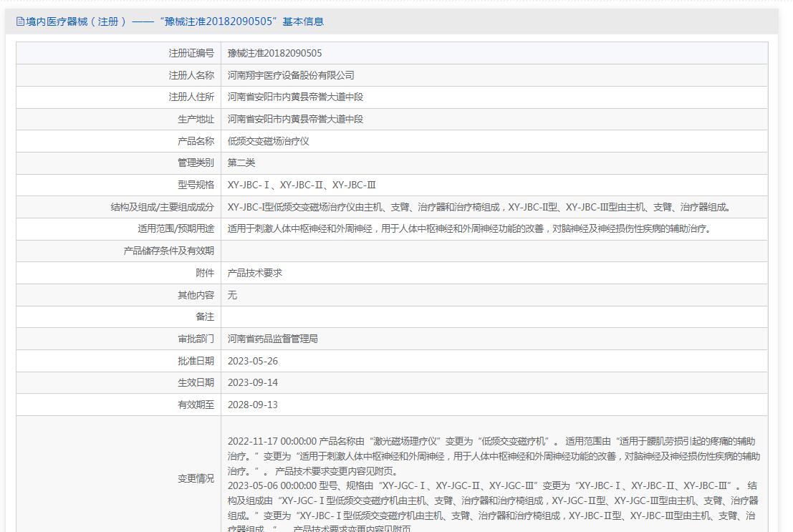Select the address value in the 生产地址 row
Viewport: 793px width, 532px height.
pyautogui.click(x=295, y=120)
